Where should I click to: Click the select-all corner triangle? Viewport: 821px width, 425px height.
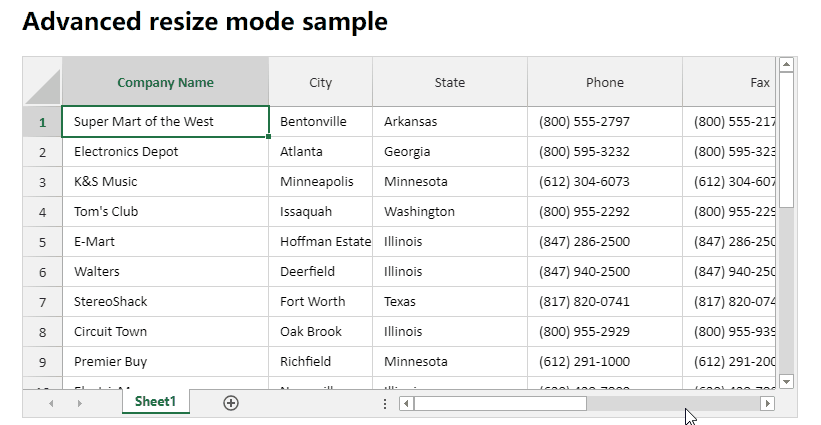(42, 82)
